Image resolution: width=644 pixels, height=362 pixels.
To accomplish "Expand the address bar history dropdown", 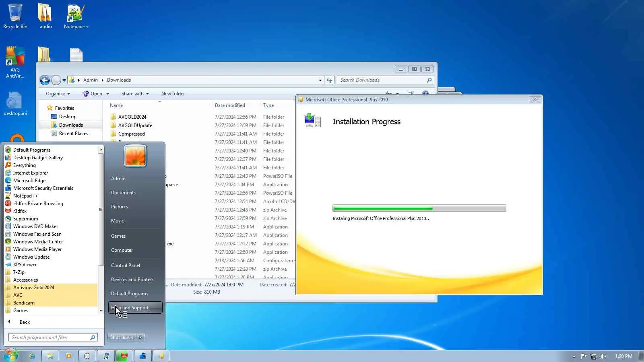I will click(320, 80).
